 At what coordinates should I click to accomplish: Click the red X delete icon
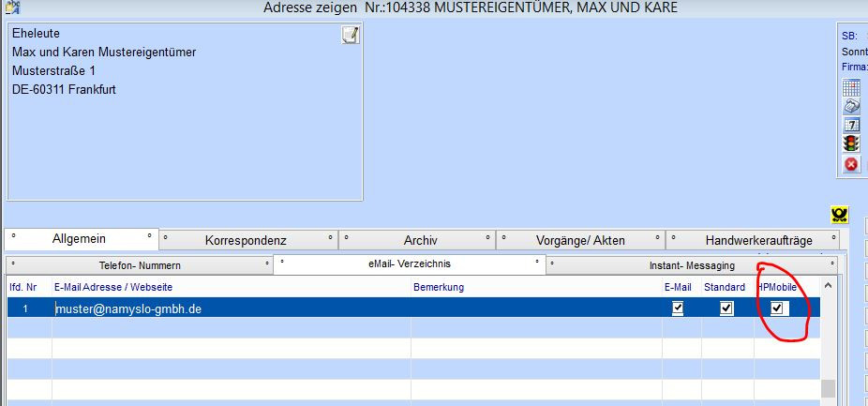tap(851, 164)
